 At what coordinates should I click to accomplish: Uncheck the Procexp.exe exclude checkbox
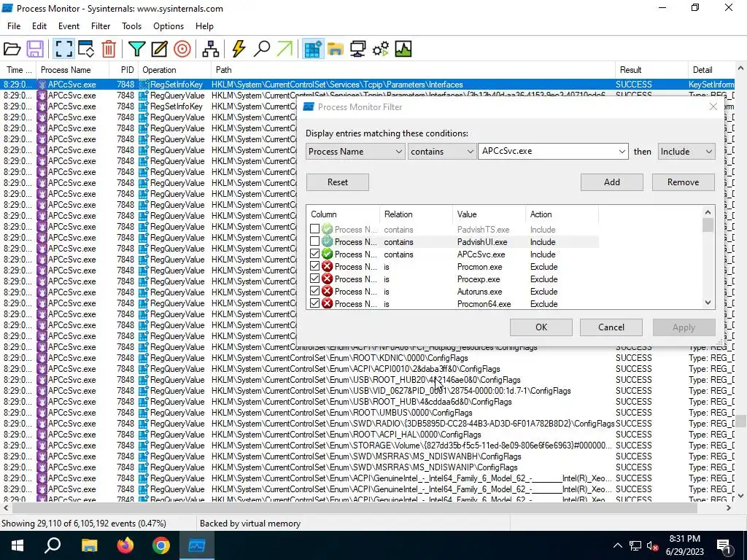[x=314, y=279]
